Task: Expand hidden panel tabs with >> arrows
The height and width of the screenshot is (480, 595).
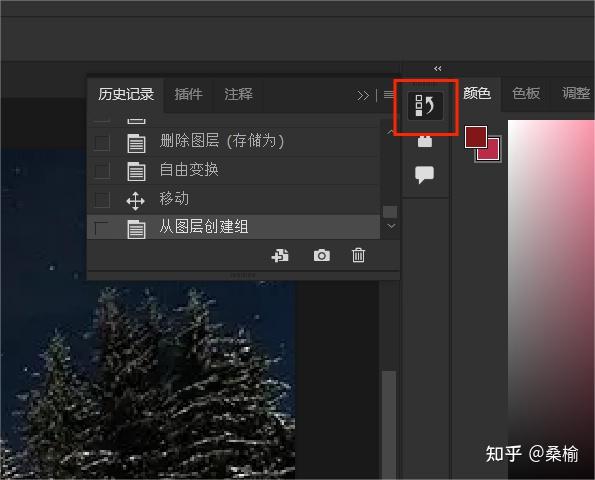Action: coord(363,95)
